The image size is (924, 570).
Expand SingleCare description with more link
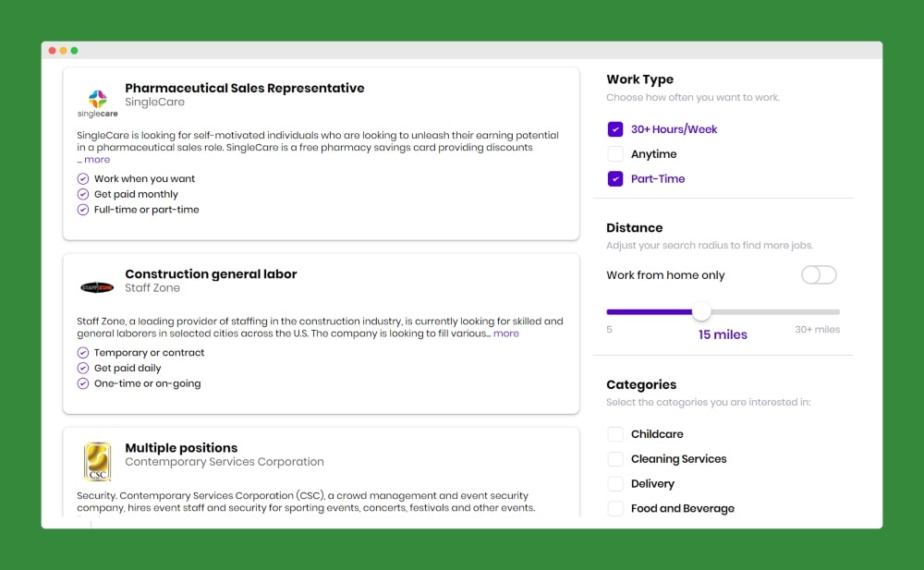97,160
